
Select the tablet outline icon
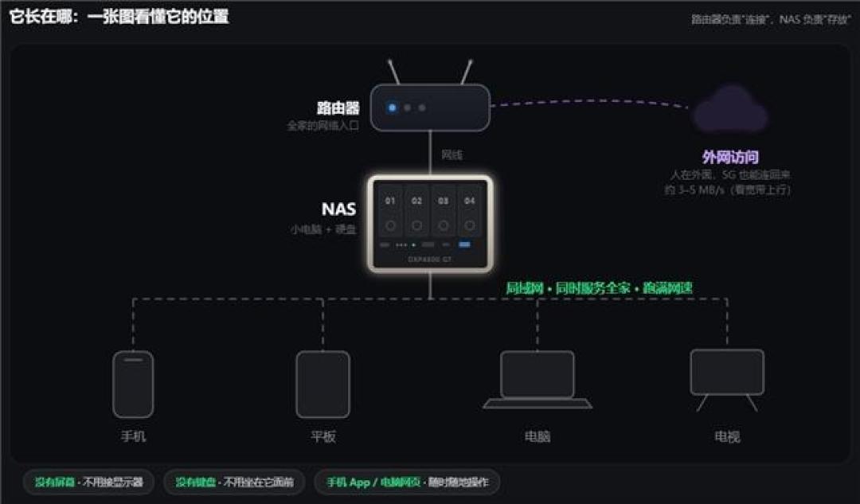pos(323,385)
